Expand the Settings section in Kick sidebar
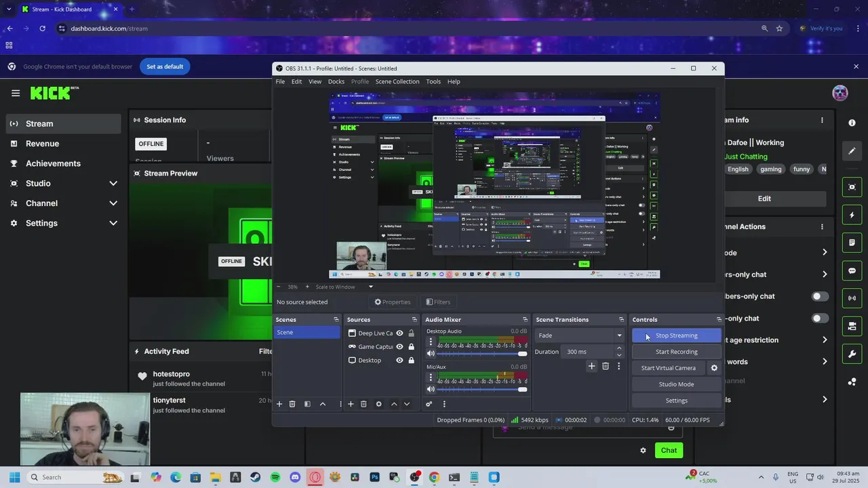868x488 pixels. (113, 223)
